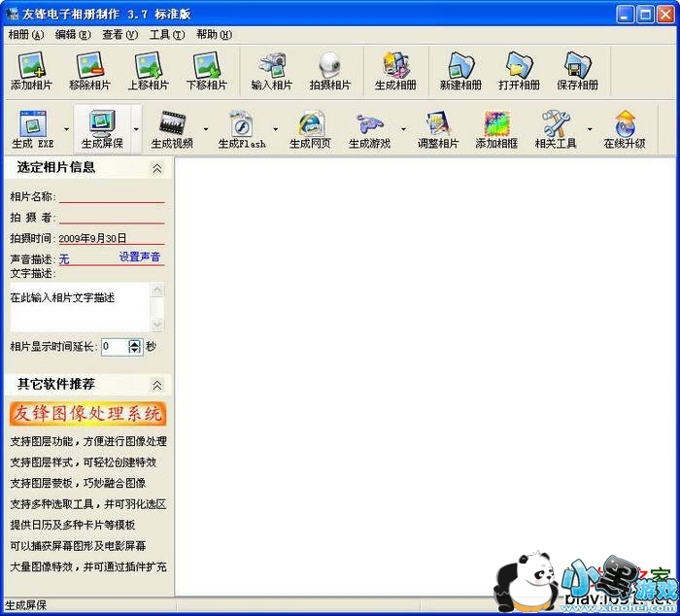
Task: Open dropdown arrow beside 生成 EXE
Action: (66, 129)
